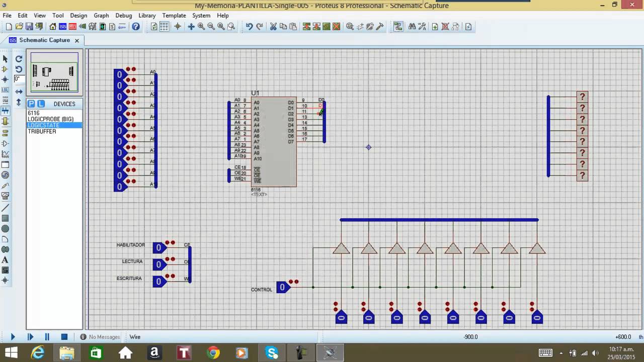The height and width of the screenshot is (362, 644).
Task: Select LOGICSTATE in the devices list
Action: pyautogui.click(x=54, y=125)
